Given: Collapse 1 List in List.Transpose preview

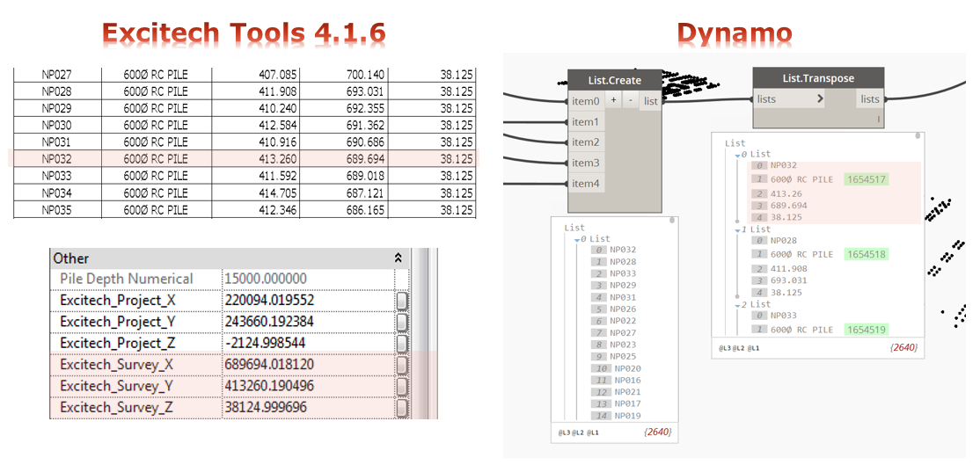Looking at the screenshot, I should 737,230.
